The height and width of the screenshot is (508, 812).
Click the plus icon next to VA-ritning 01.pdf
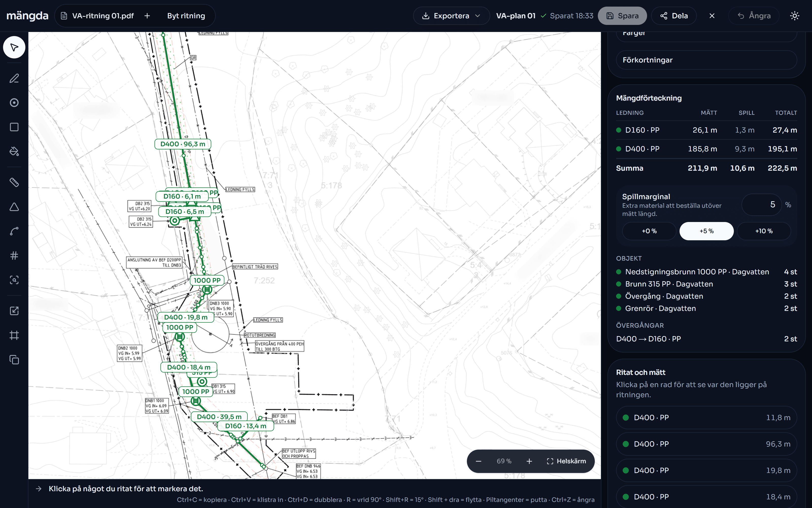[147, 16]
